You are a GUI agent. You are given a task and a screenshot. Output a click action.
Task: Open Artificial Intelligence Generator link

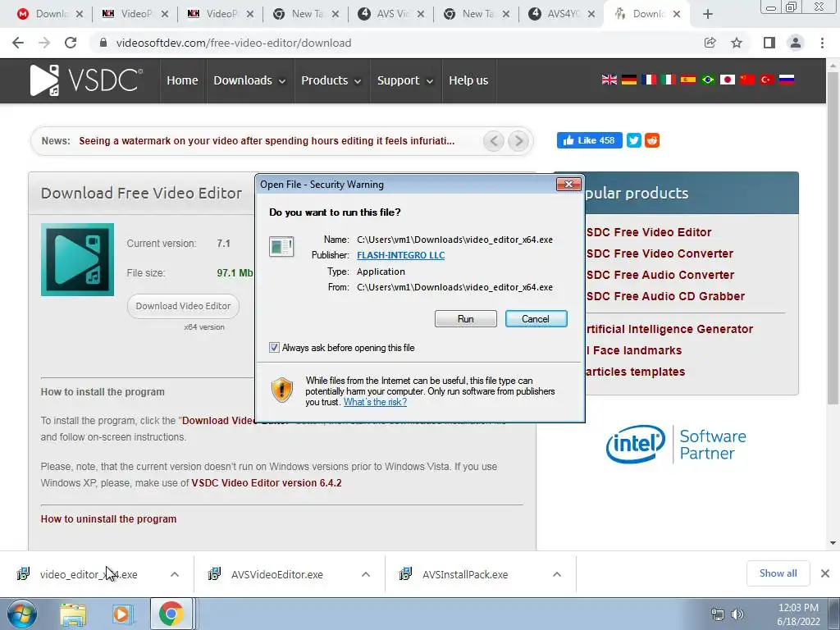(669, 329)
